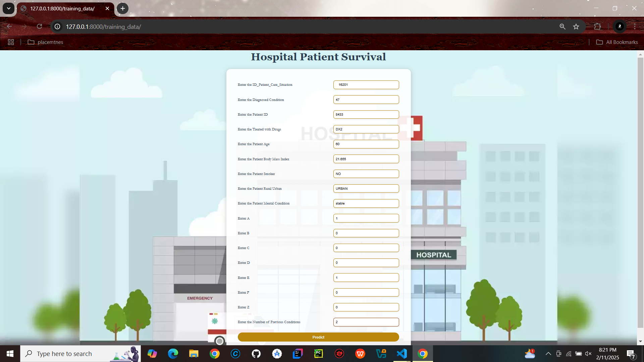644x362 pixels.
Task: Edit the Patient Rural Urban field
Action: pyautogui.click(x=366, y=188)
